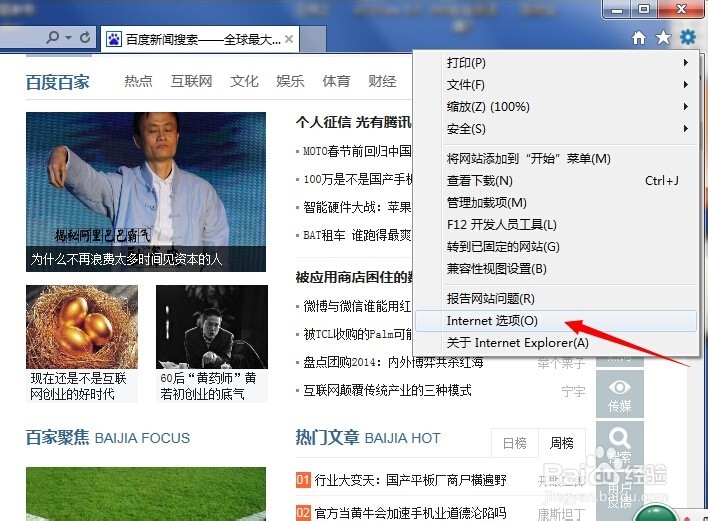Click the 百家聚焦 BAIJIA FOCUS heading
The image size is (708, 521).
[x=108, y=437]
